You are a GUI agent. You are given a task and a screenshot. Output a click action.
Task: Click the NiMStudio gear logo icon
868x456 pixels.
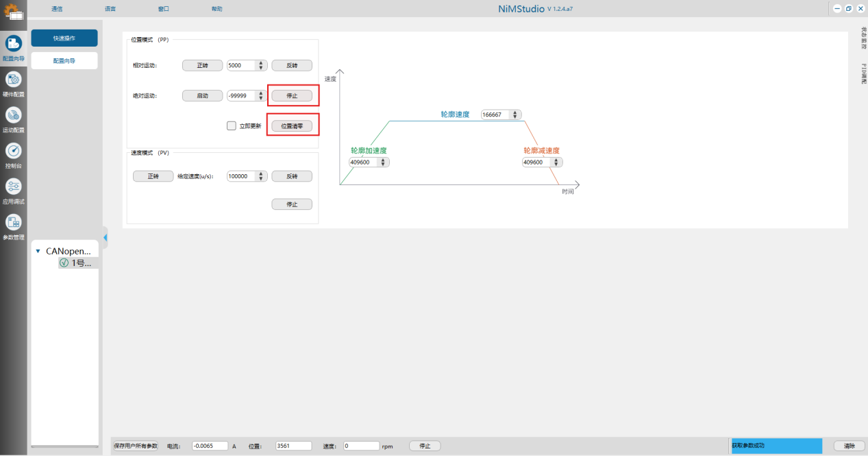[13, 11]
